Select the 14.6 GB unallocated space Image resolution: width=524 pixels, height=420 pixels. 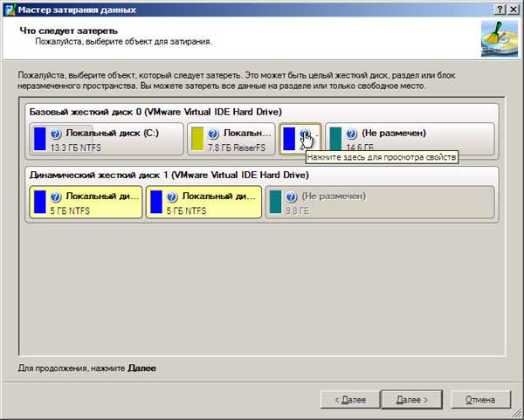410,139
